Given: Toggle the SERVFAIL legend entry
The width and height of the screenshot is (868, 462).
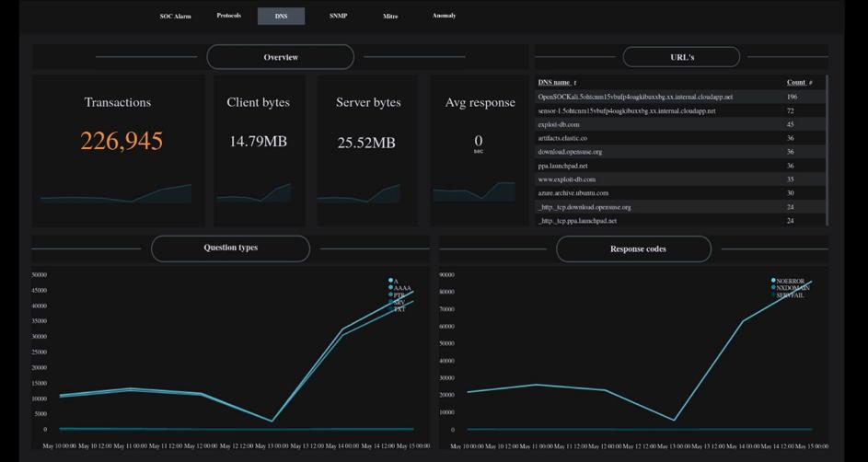Looking at the screenshot, I should [790, 295].
